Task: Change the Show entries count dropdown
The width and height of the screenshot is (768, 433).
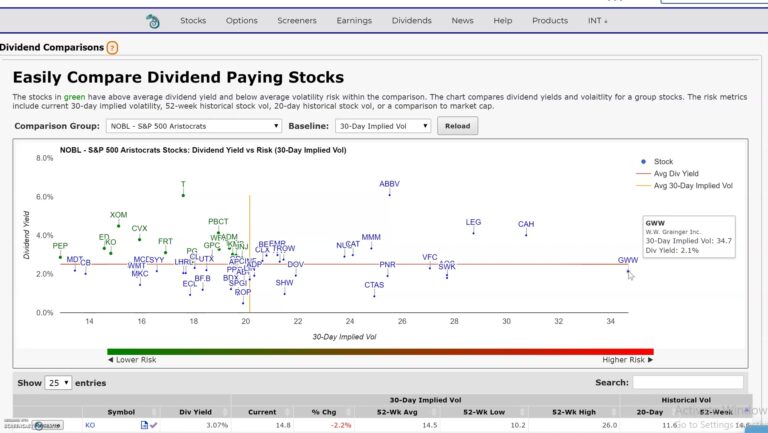Action: point(58,383)
